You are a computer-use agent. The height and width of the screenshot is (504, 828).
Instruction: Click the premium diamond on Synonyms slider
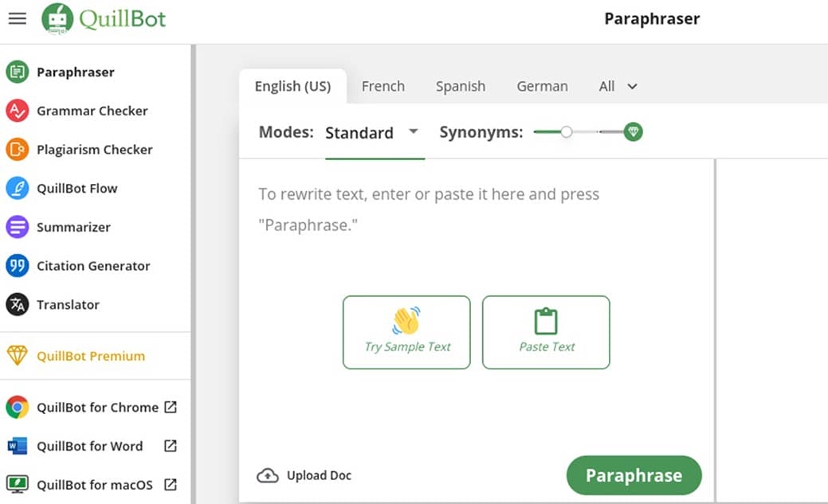coord(633,132)
